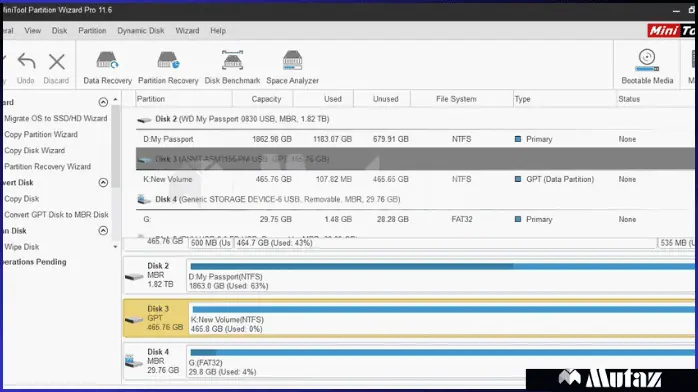The image size is (698, 392).
Task: Open the Help menu
Action: pos(218,31)
